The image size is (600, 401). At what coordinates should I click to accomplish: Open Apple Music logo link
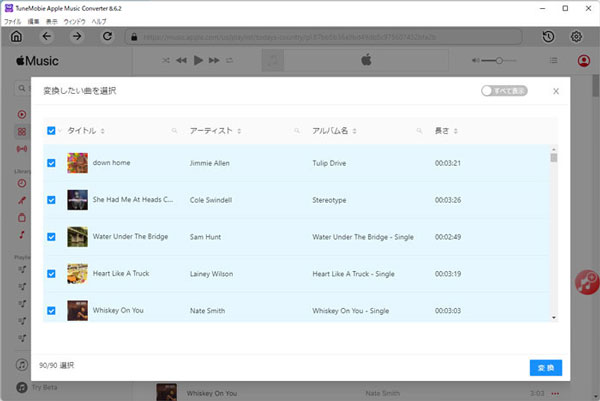(x=38, y=61)
